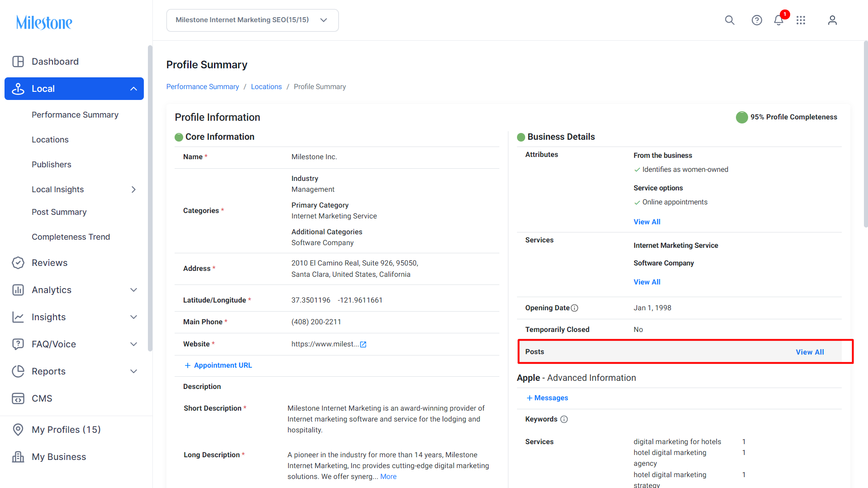Open the user account icon
The height and width of the screenshot is (488, 868).
click(832, 20)
